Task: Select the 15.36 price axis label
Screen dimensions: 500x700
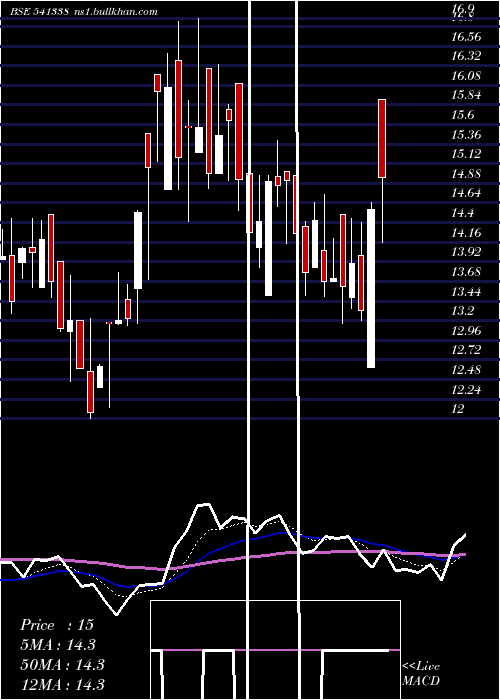Action: 466,135
